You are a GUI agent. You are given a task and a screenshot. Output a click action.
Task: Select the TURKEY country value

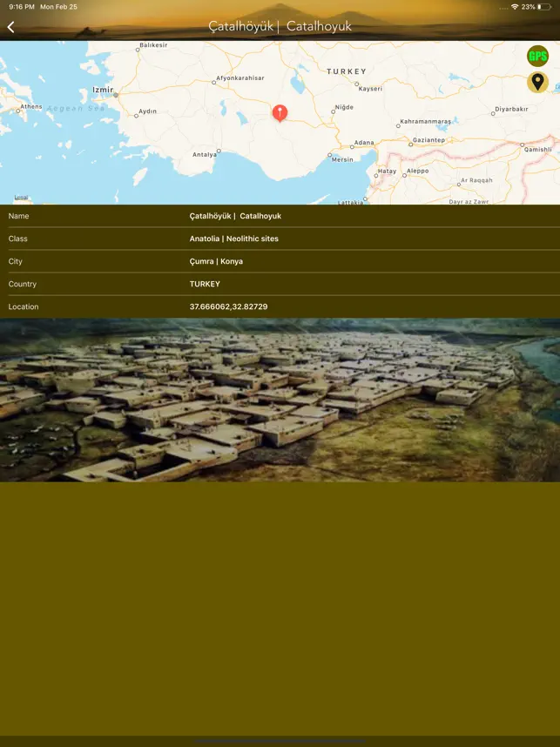pyautogui.click(x=205, y=284)
